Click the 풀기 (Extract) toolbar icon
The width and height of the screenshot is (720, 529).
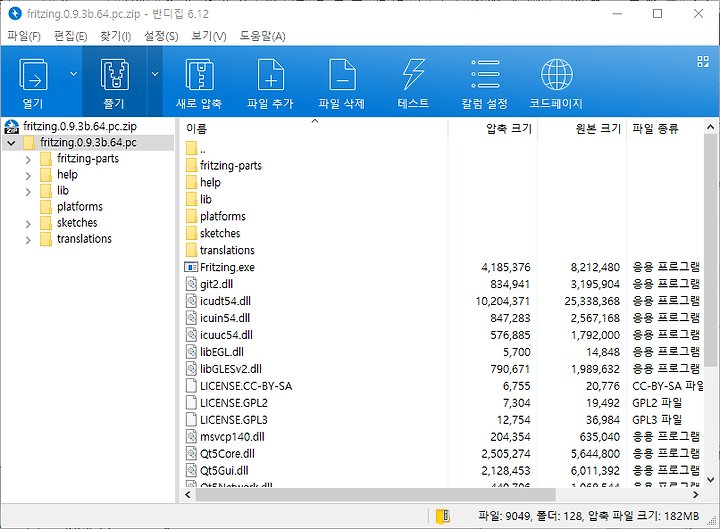(x=114, y=75)
